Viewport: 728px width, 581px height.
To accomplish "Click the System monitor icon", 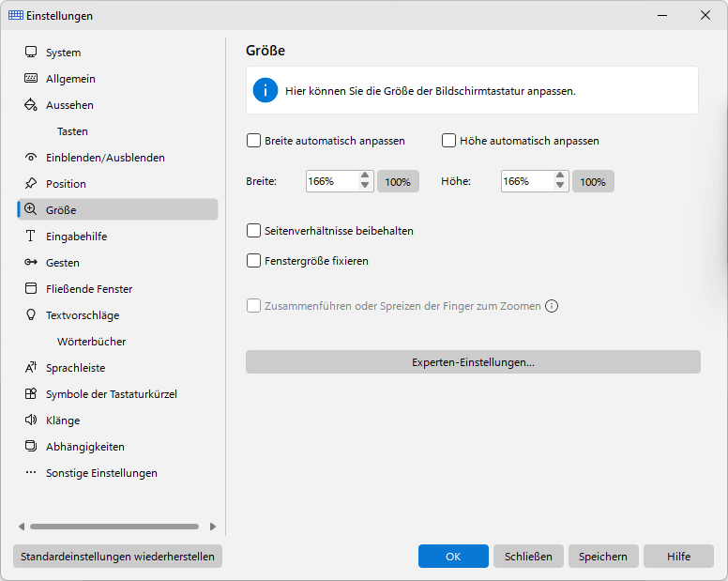I will [31, 52].
